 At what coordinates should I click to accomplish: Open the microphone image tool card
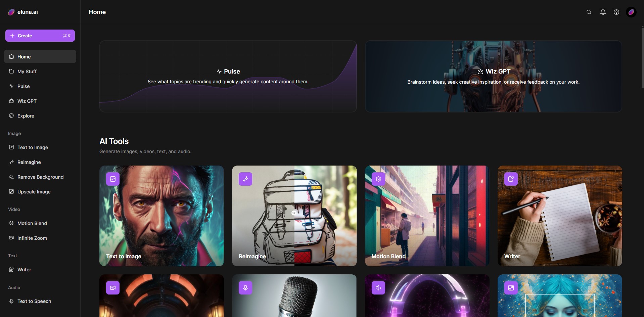[x=294, y=296]
